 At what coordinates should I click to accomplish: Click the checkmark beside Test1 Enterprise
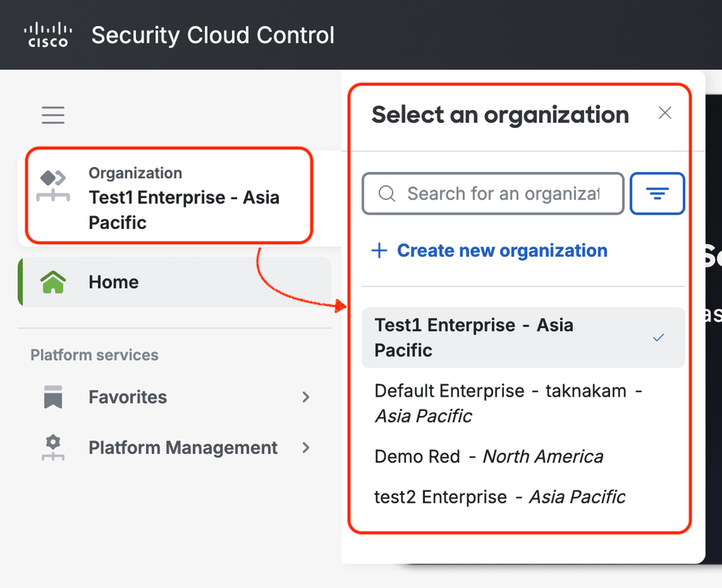(658, 338)
